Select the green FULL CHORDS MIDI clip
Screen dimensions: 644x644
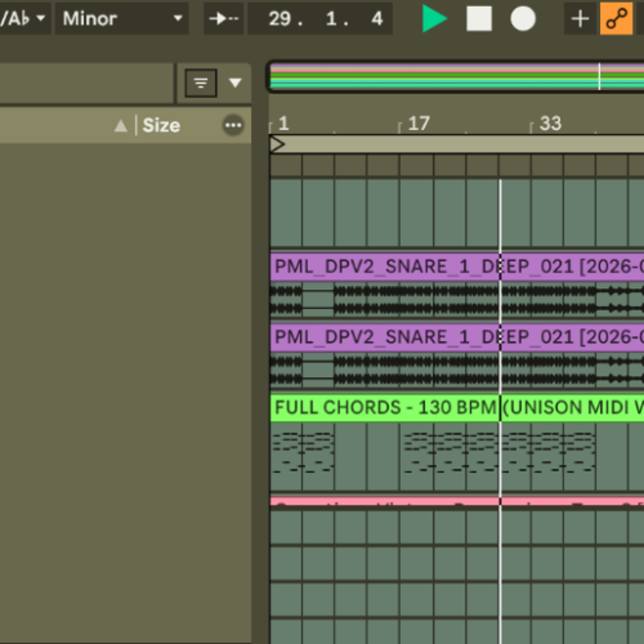(457, 407)
